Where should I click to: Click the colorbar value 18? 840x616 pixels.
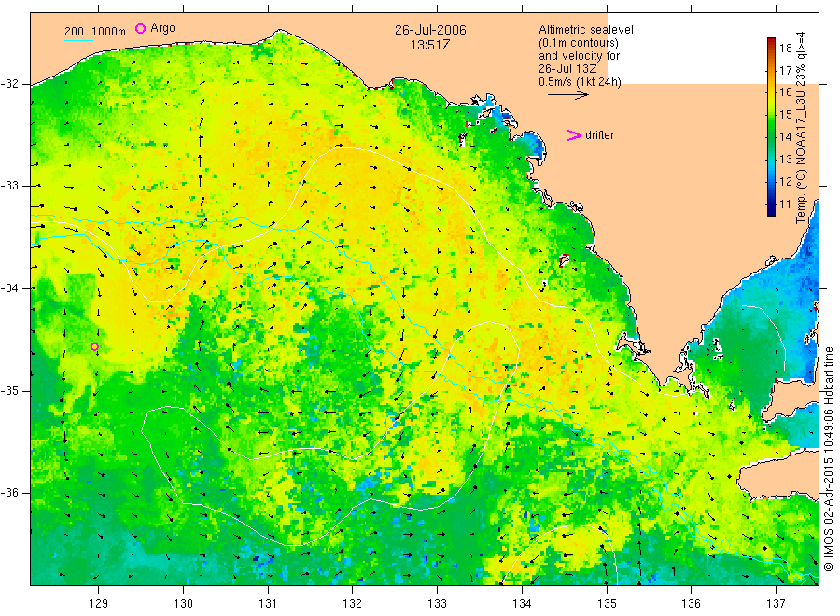coord(785,48)
